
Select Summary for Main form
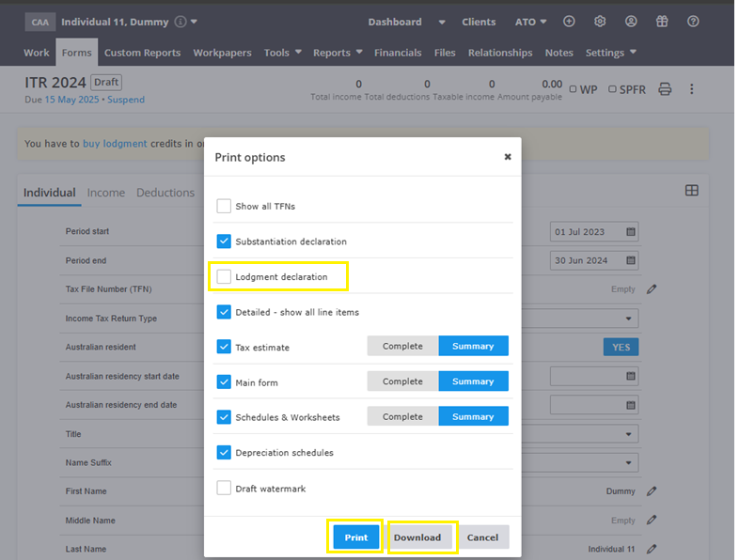point(473,381)
